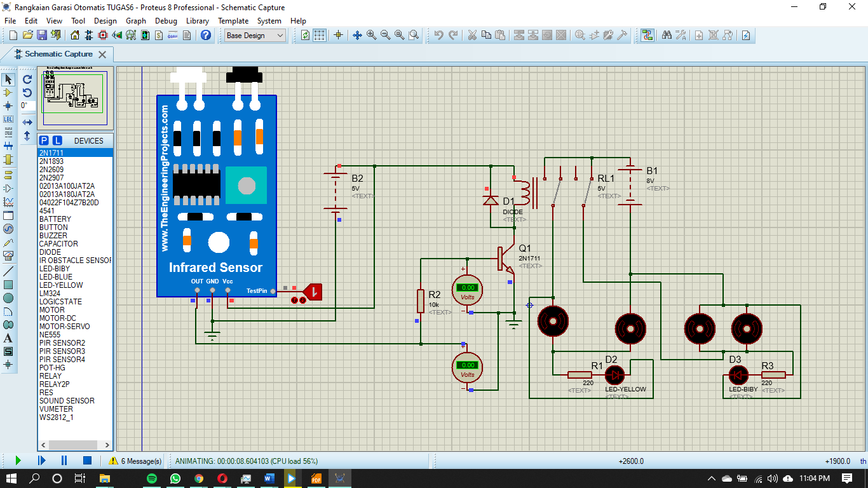
Task: Open WhatsApp from the taskbar
Action: (x=175, y=478)
